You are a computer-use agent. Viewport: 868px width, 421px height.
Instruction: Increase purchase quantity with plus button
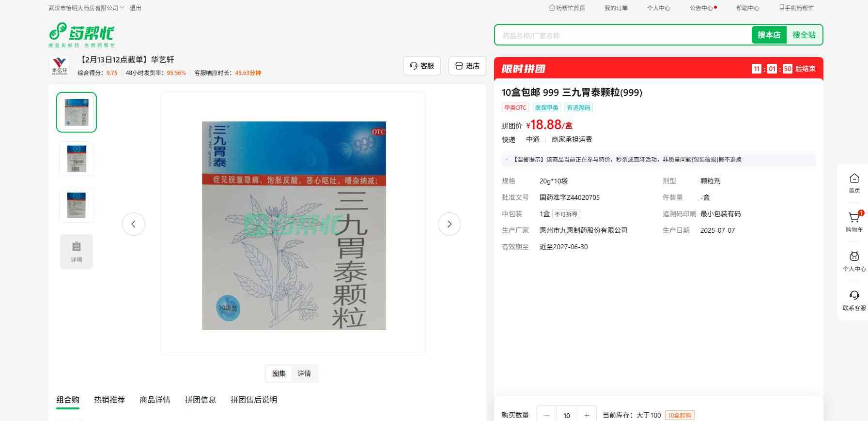click(587, 415)
